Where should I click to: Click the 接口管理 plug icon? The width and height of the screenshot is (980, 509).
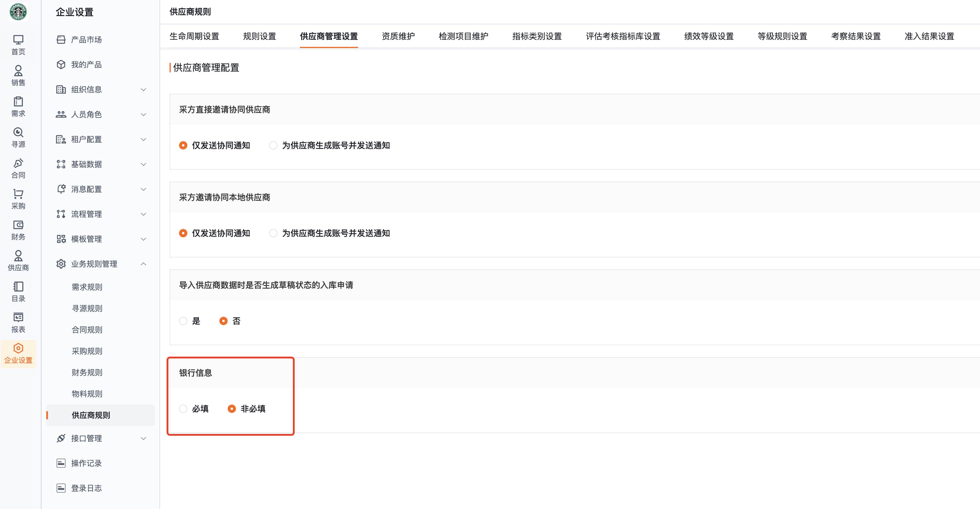[61, 438]
